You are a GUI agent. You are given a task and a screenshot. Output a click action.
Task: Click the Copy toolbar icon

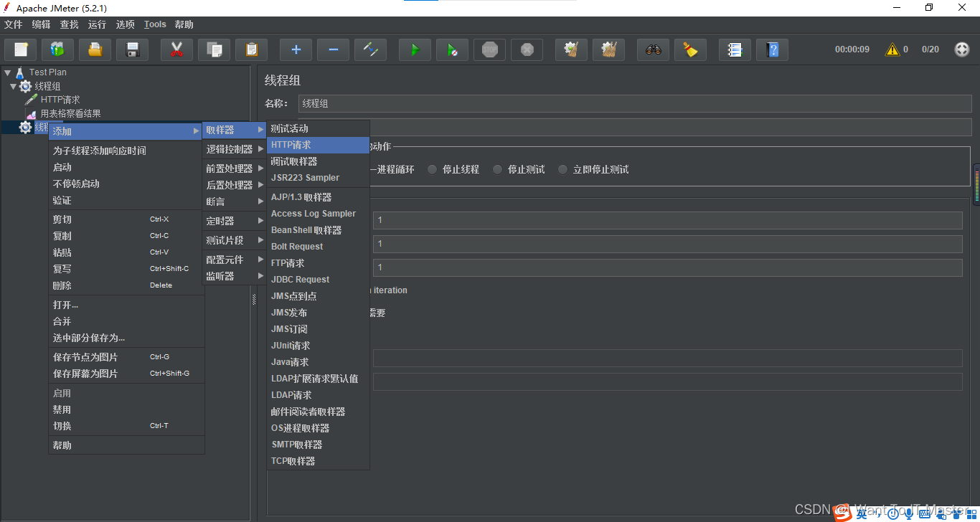[x=214, y=49]
